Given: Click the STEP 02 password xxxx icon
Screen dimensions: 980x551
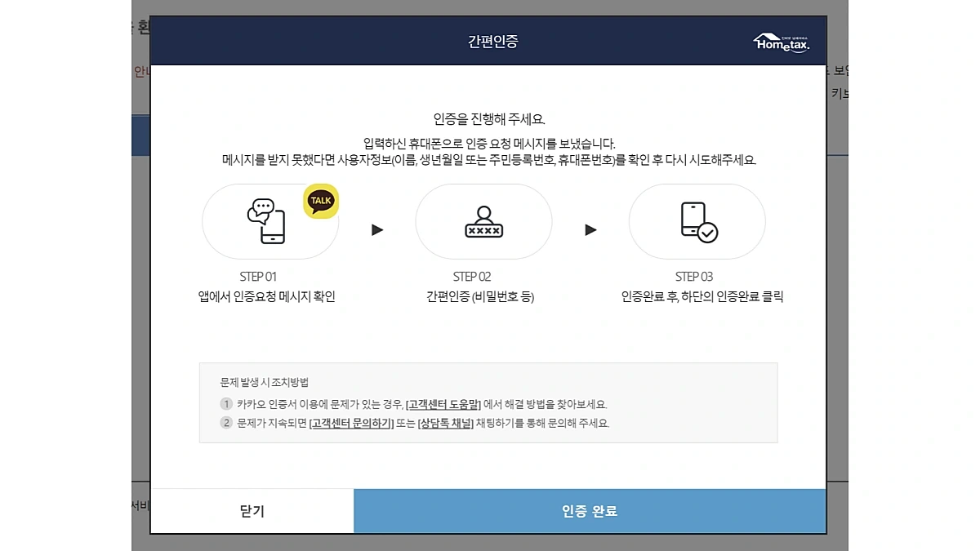Looking at the screenshot, I should tap(483, 222).
